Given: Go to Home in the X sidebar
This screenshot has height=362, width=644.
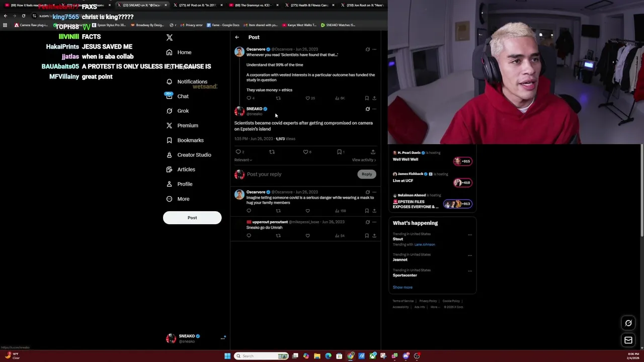Looking at the screenshot, I should 179,52.
